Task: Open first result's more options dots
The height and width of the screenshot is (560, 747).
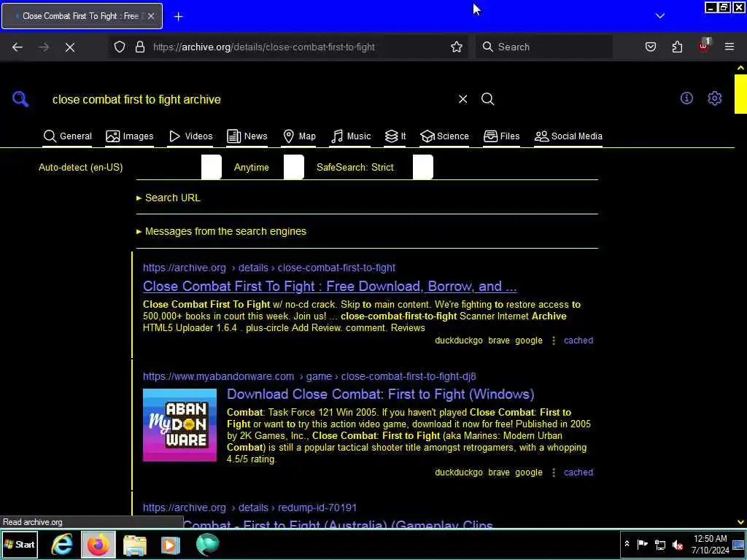Action: click(553, 341)
